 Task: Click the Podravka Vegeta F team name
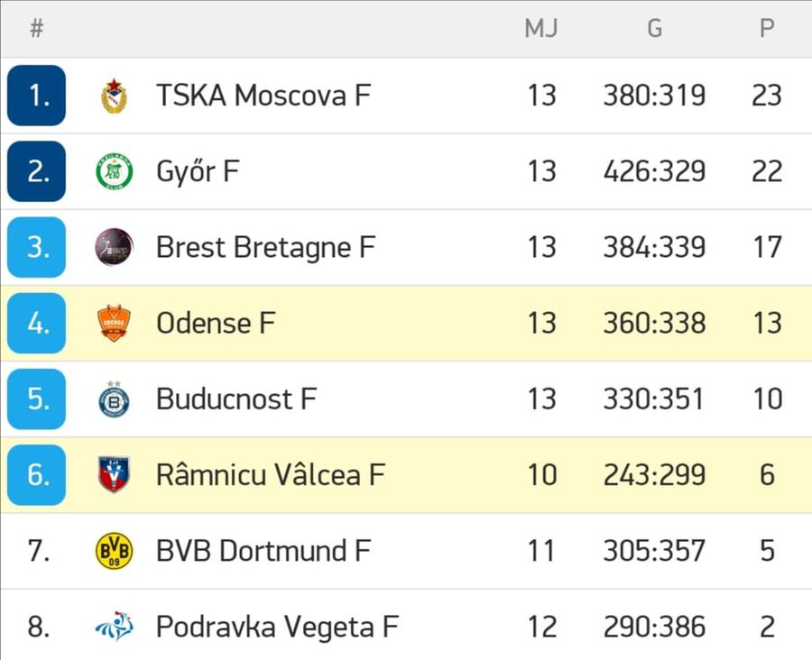pyautogui.click(x=277, y=627)
